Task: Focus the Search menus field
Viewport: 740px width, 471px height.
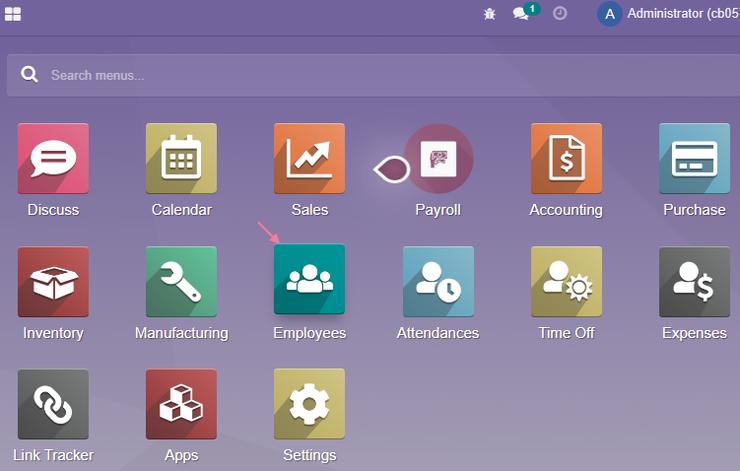Action: [373, 76]
